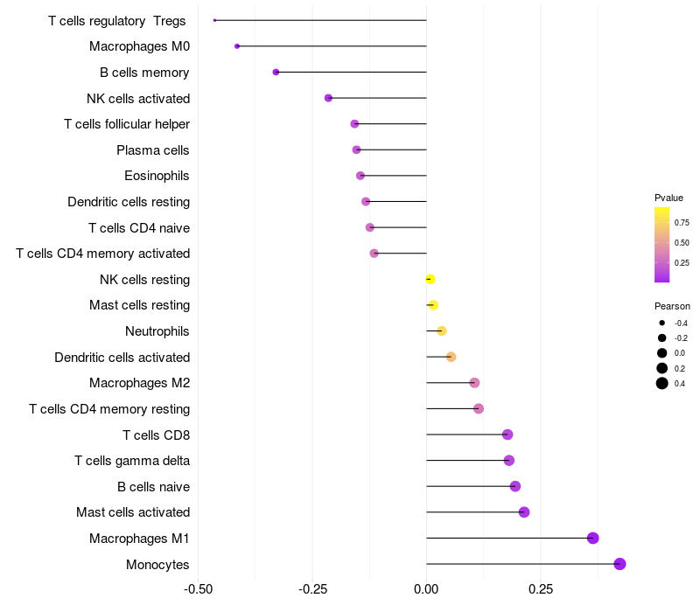
Task: Click the 0.00 x-axis tick label
Action: (x=426, y=589)
